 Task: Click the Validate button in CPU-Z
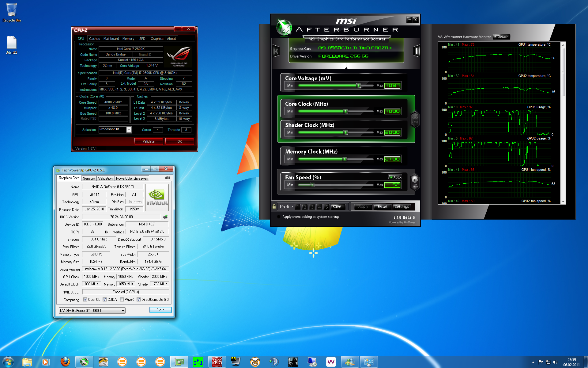click(x=149, y=141)
